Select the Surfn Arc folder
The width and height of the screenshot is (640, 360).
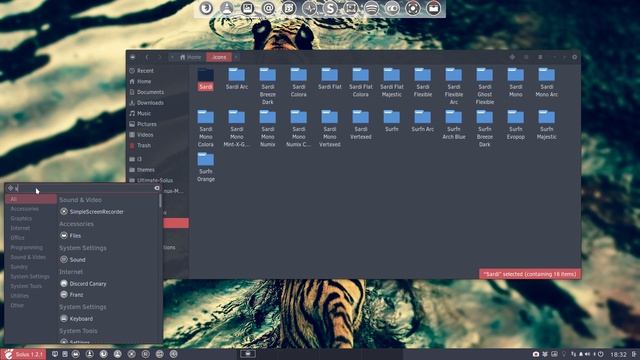[x=423, y=121]
